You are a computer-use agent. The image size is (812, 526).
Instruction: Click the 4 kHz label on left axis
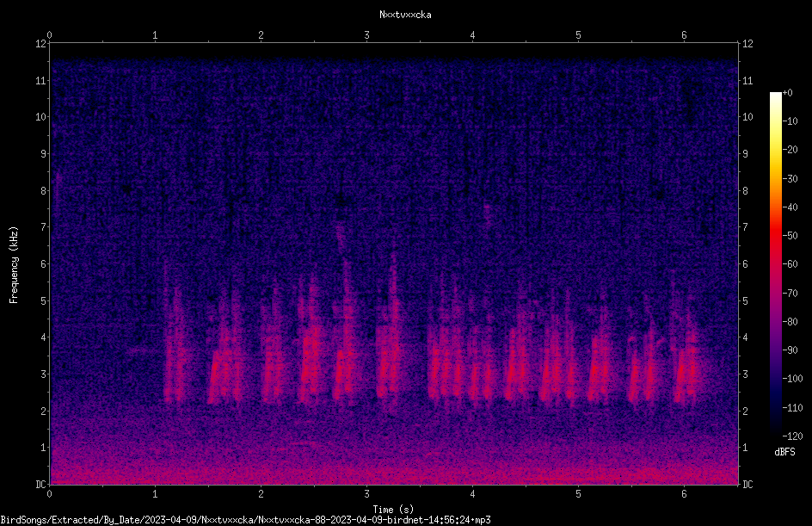(44, 337)
